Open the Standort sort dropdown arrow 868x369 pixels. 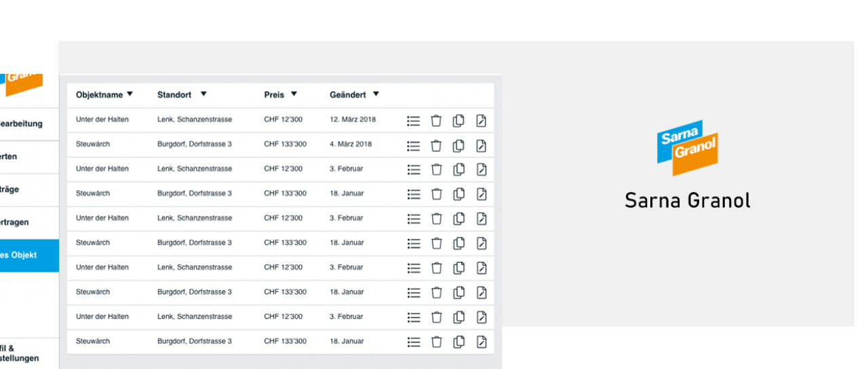pyautogui.click(x=203, y=94)
